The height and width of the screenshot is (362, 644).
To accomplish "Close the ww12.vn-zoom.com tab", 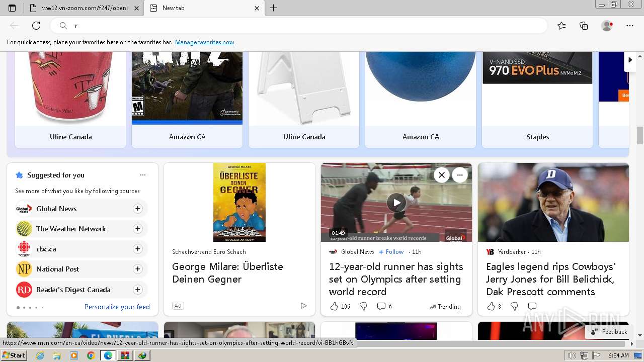I will point(136,8).
